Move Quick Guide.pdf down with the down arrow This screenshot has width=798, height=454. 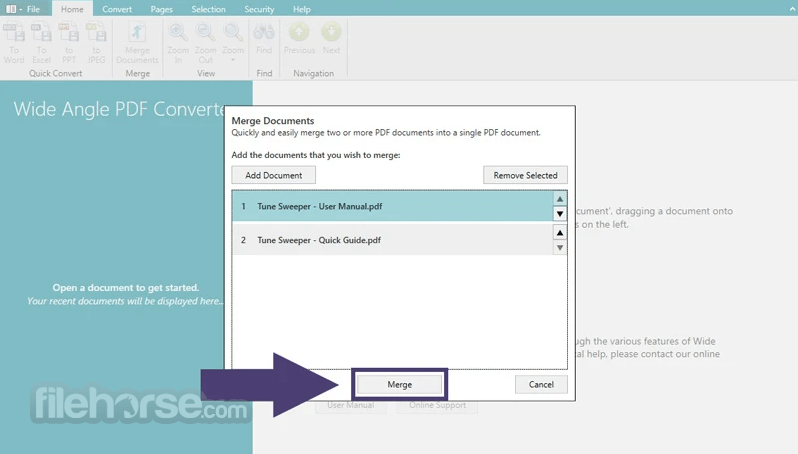point(560,248)
